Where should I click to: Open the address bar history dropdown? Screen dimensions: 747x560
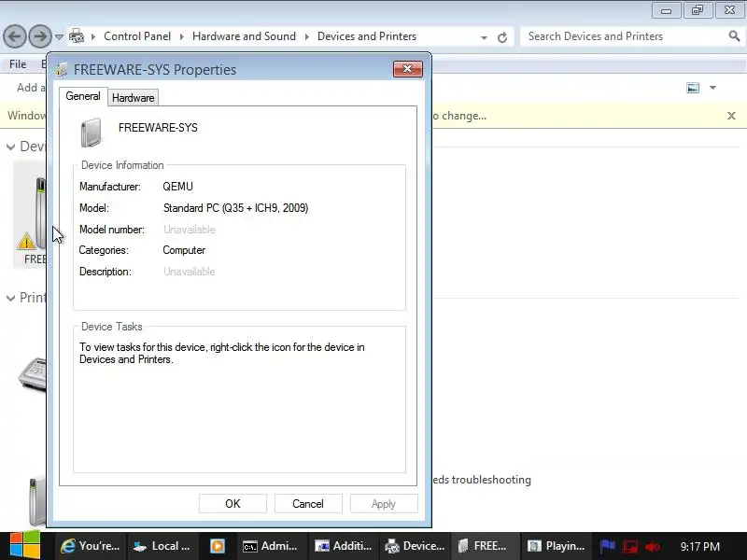tap(484, 37)
